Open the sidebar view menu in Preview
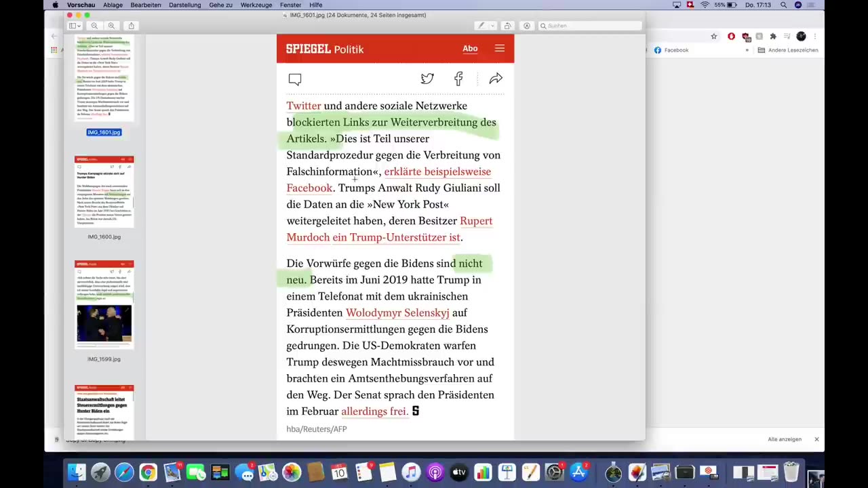868x488 pixels. click(x=75, y=26)
